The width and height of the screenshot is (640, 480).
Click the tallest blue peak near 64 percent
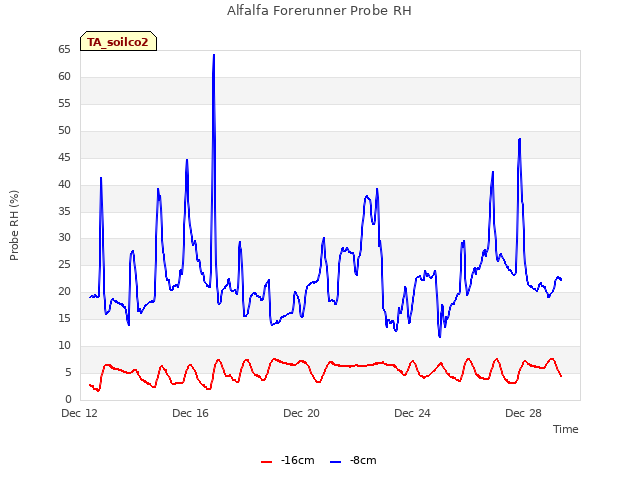click(213, 55)
